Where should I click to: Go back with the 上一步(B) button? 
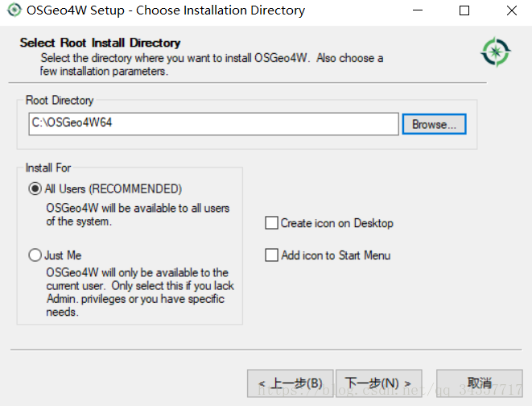point(290,383)
